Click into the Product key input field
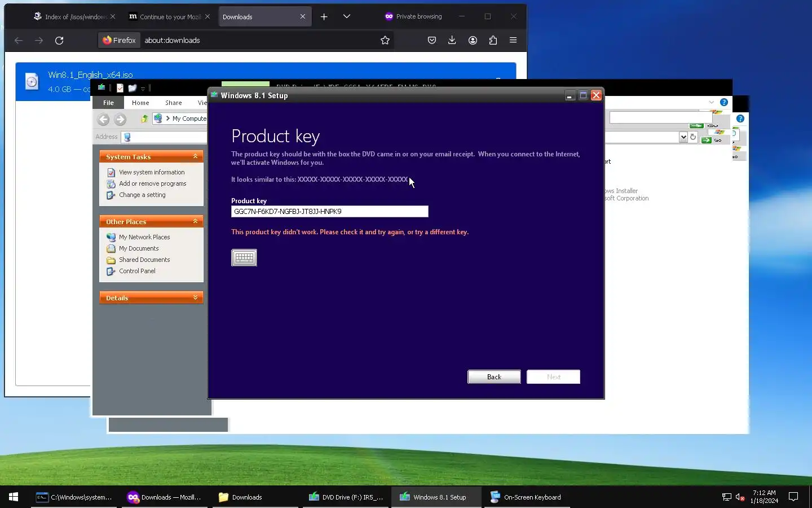Image resolution: width=812 pixels, height=508 pixels. tap(329, 212)
